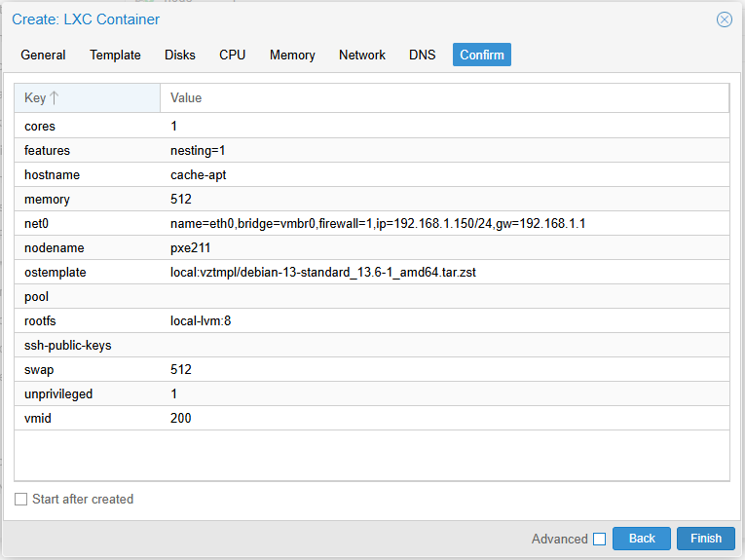Viewport: 745px width, 560px height.
Task: Click the cache-apt hostname value
Action: [198, 174]
